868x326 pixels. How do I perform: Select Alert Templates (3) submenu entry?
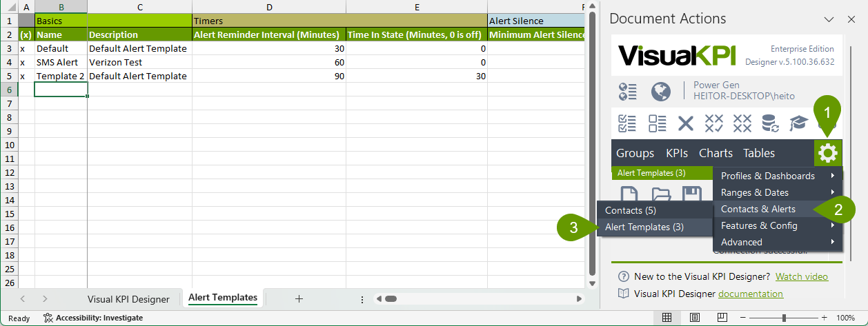click(644, 227)
